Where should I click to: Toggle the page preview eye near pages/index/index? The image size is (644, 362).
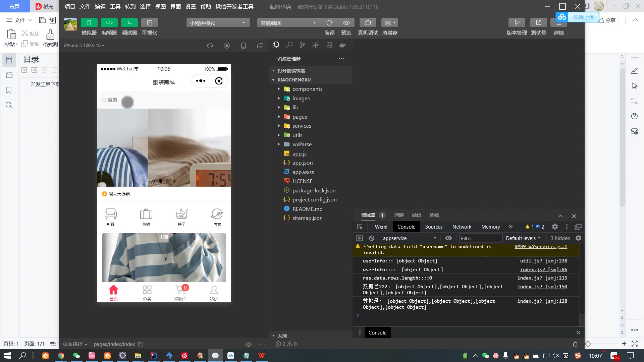tap(248, 344)
